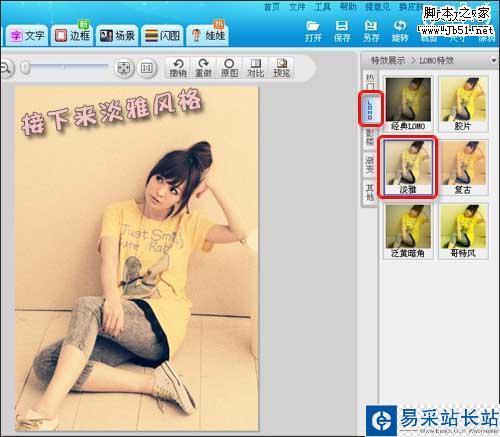Open the 娃娃 doll tab
Image resolution: width=500 pixels, height=437 pixels.
point(208,35)
